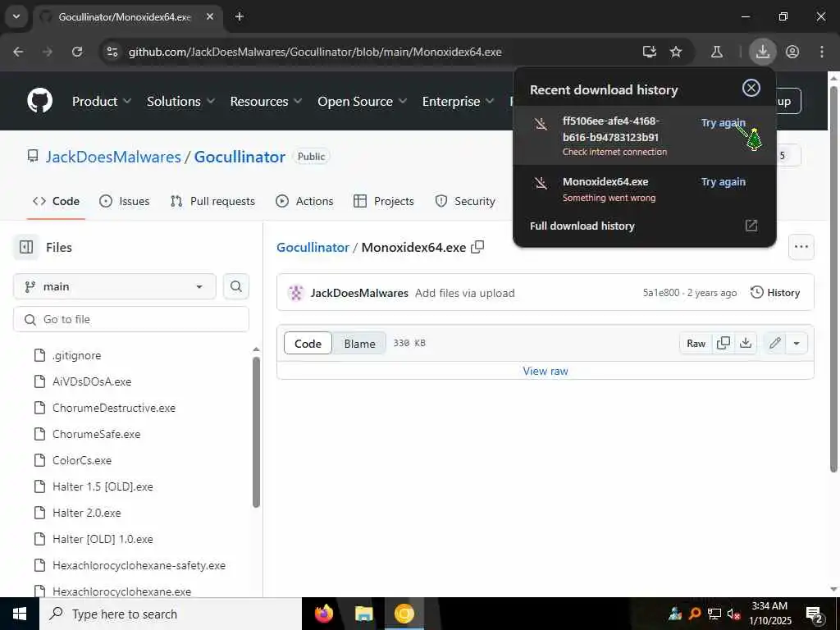Screen dimensions: 840x630
Task: Click the Windows Start button
Action: pyautogui.click(x=20, y=614)
